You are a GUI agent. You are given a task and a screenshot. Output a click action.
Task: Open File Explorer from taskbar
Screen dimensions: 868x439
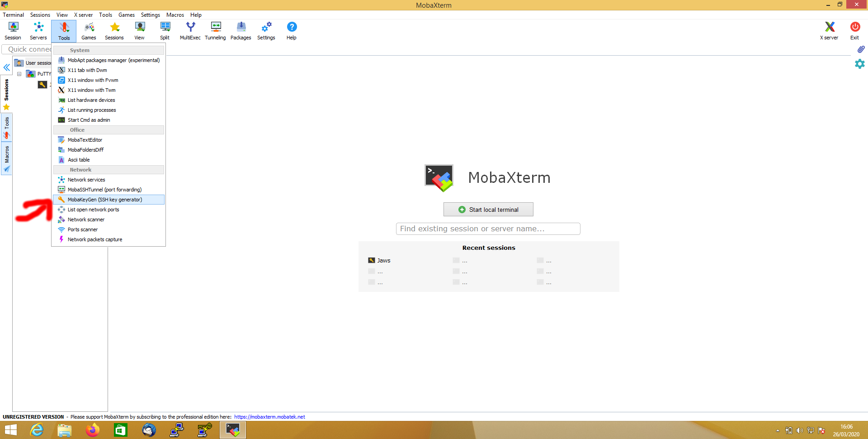coord(65,430)
